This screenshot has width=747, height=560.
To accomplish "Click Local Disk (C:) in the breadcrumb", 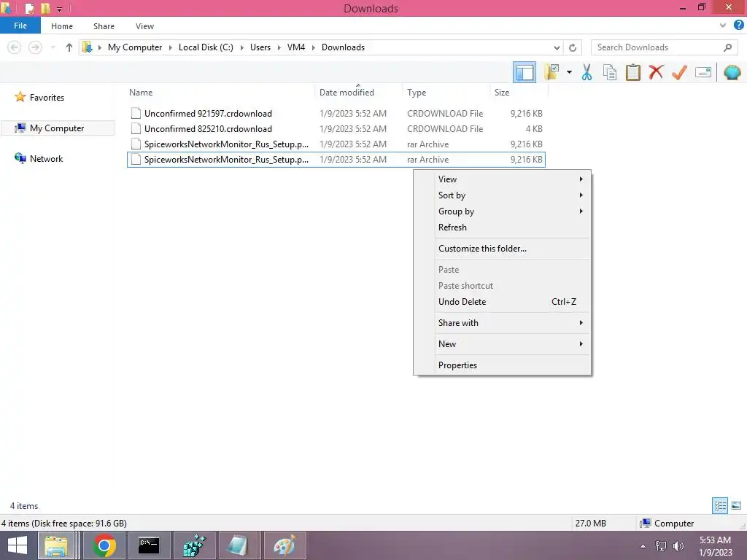I will (x=206, y=47).
